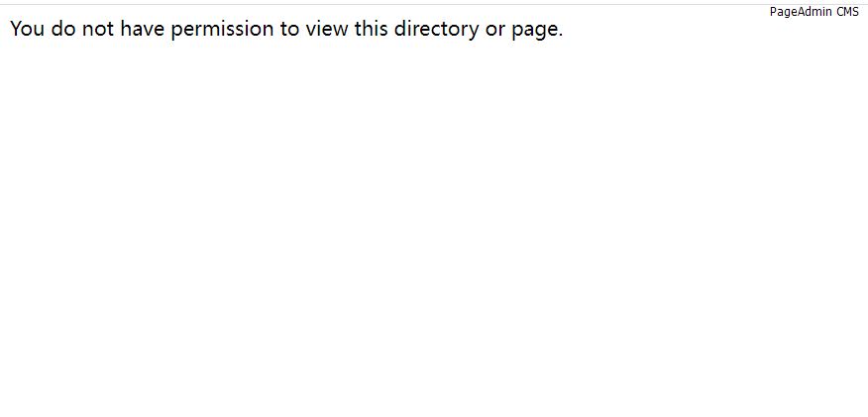
Task: Click the word "to" before "view"
Action: pos(290,30)
